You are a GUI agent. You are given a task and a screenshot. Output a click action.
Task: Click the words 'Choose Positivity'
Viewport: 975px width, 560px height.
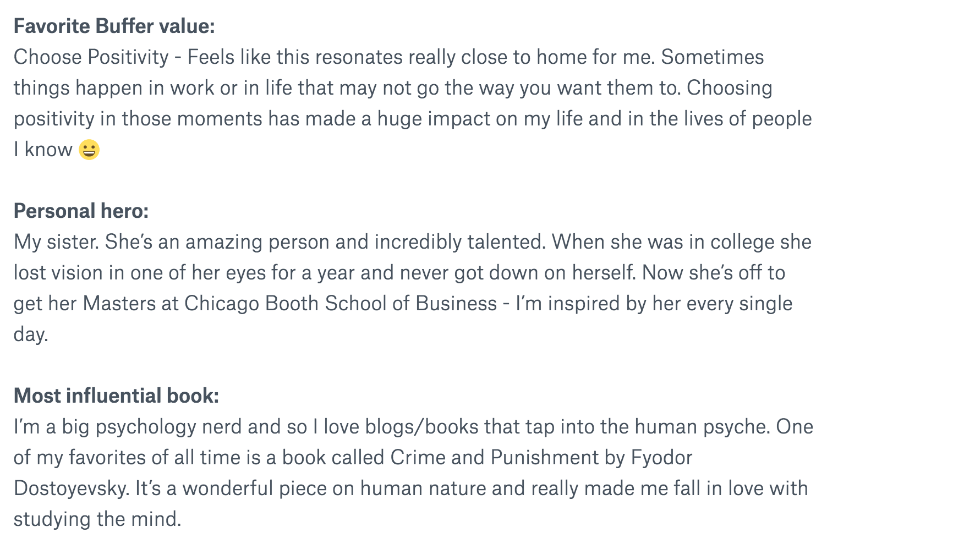tap(91, 57)
